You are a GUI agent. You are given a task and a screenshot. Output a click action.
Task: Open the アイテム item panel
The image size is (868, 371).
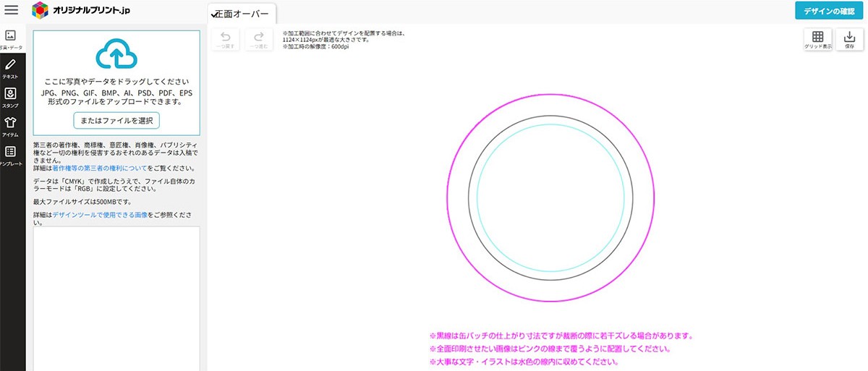[11, 126]
